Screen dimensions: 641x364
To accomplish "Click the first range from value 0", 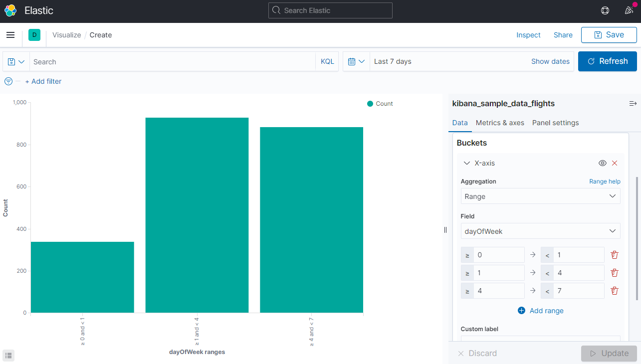I will click(499, 255).
